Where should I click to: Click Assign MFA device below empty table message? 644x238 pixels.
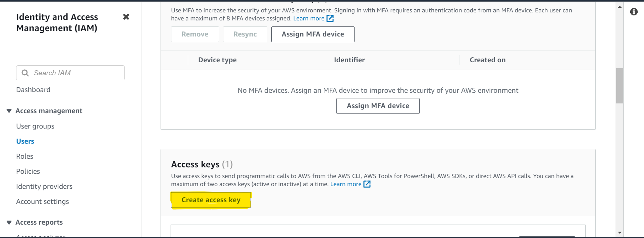click(x=378, y=106)
